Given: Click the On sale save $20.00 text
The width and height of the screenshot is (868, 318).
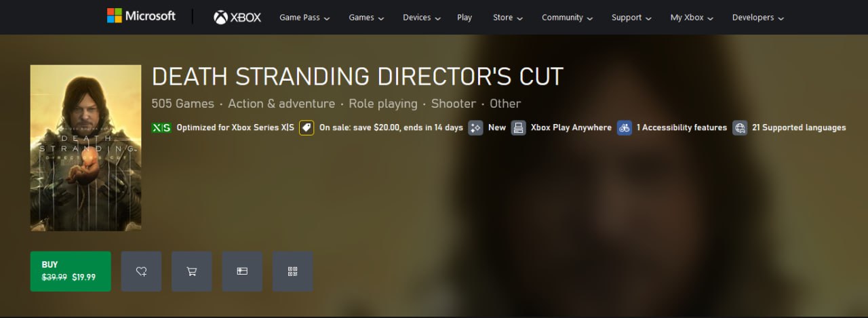Looking at the screenshot, I should pyautogui.click(x=391, y=127).
